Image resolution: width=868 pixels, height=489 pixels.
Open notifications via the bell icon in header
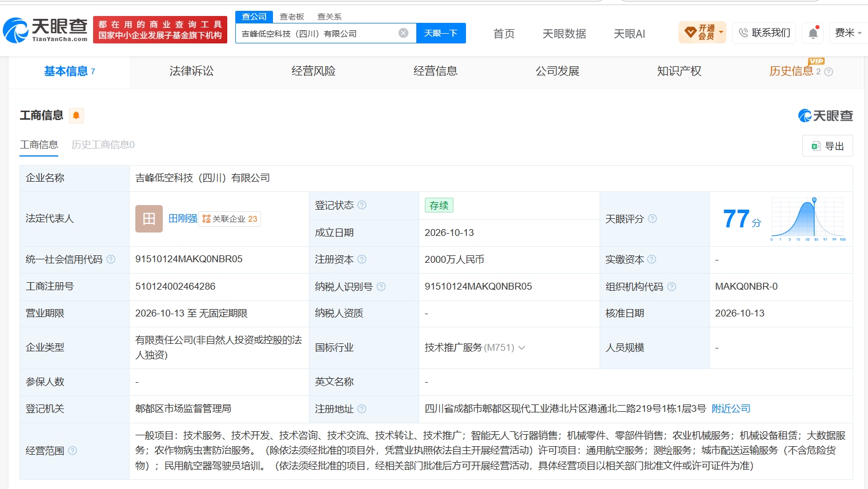pos(813,33)
